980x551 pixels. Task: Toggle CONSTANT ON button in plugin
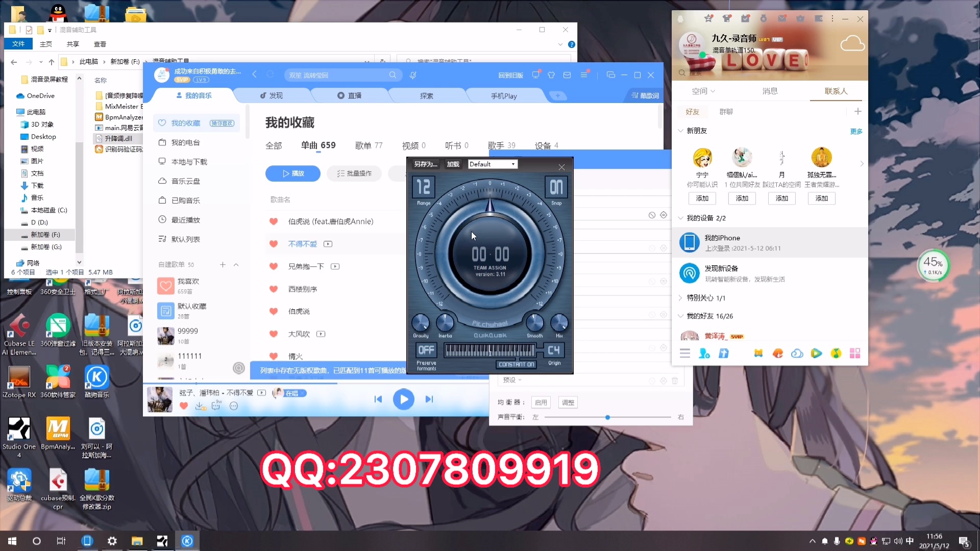(x=516, y=364)
